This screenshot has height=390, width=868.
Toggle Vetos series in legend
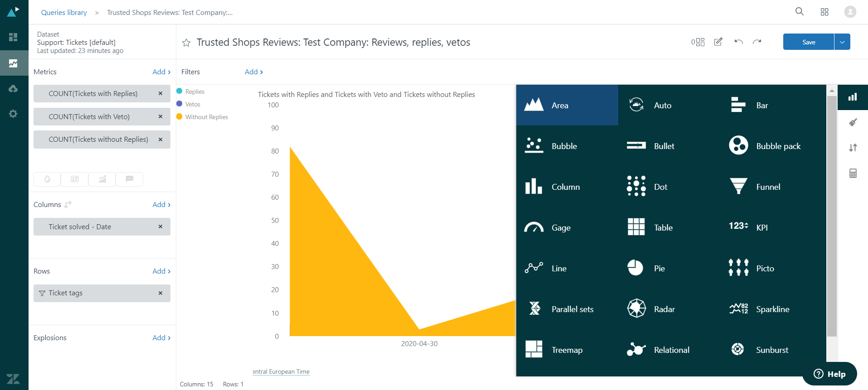189,104
